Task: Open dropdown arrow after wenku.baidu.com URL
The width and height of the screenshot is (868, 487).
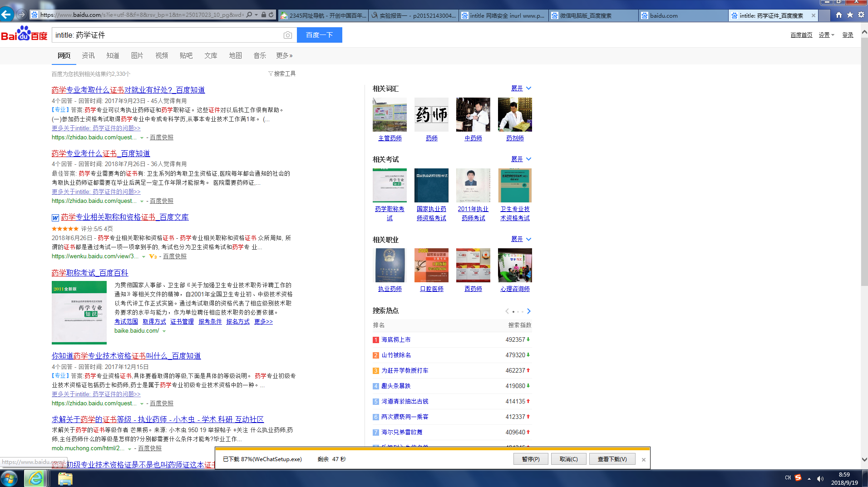Action: click(144, 257)
